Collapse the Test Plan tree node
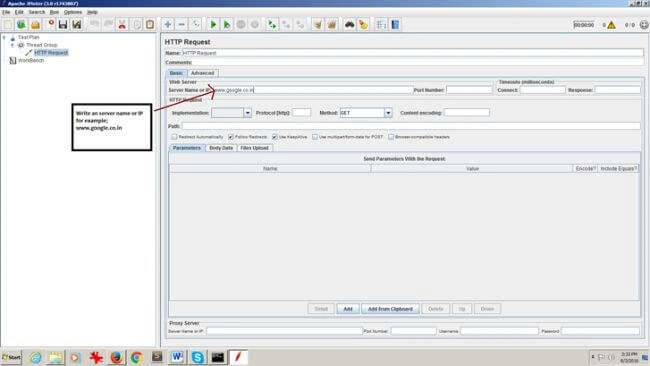This screenshot has height=366, width=650. [x=5, y=37]
